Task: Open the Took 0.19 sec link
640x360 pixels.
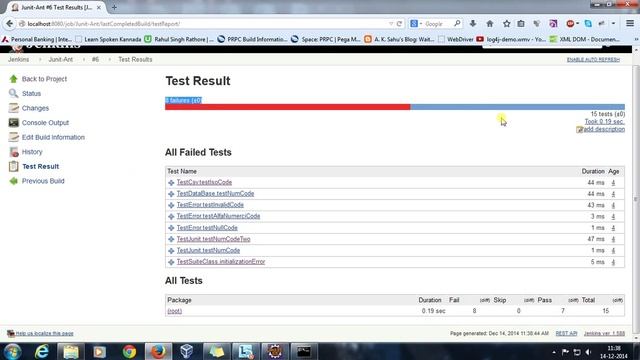Action: click(x=604, y=122)
